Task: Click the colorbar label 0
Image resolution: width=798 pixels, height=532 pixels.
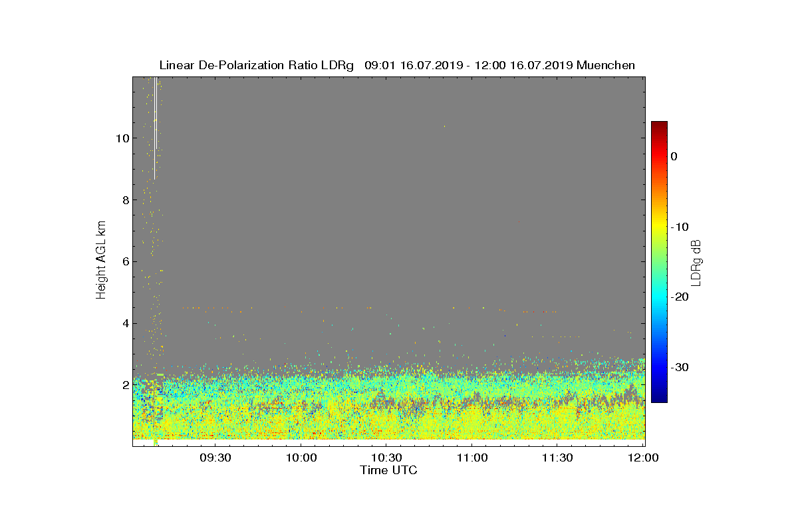Action: point(674,156)
